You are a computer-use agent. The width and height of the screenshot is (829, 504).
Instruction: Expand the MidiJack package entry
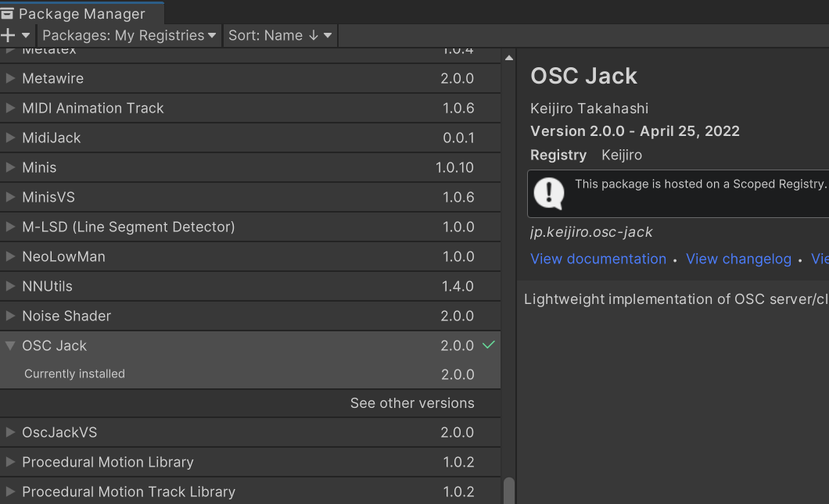click(10, 138)
